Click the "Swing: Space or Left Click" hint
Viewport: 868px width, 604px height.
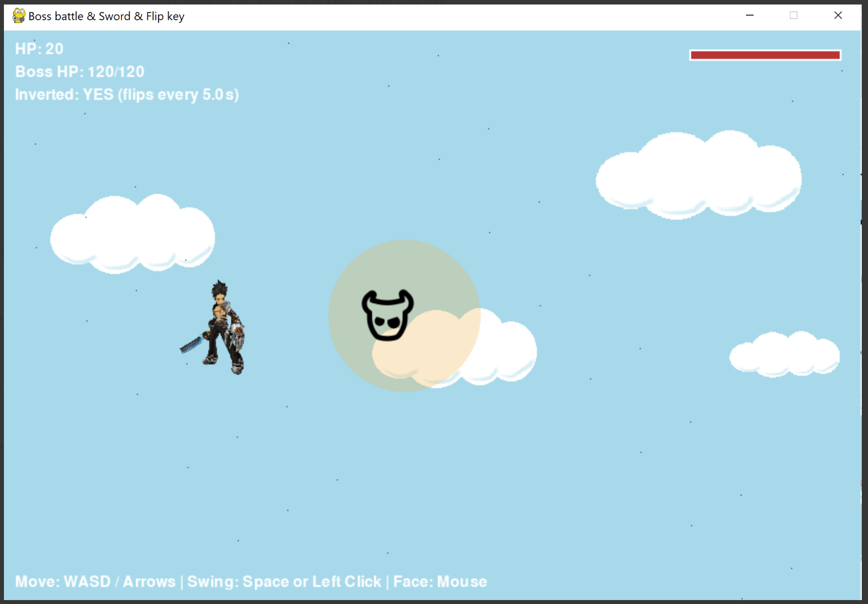coord(284,582)
